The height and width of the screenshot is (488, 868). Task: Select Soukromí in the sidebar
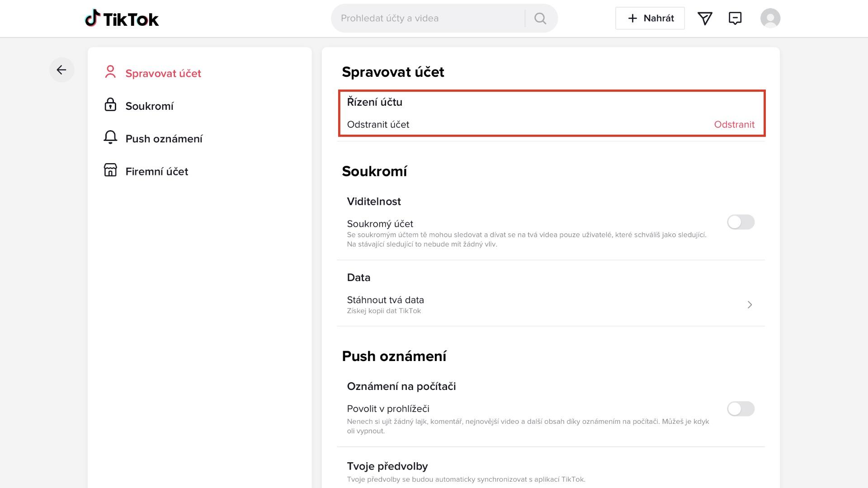150,106
